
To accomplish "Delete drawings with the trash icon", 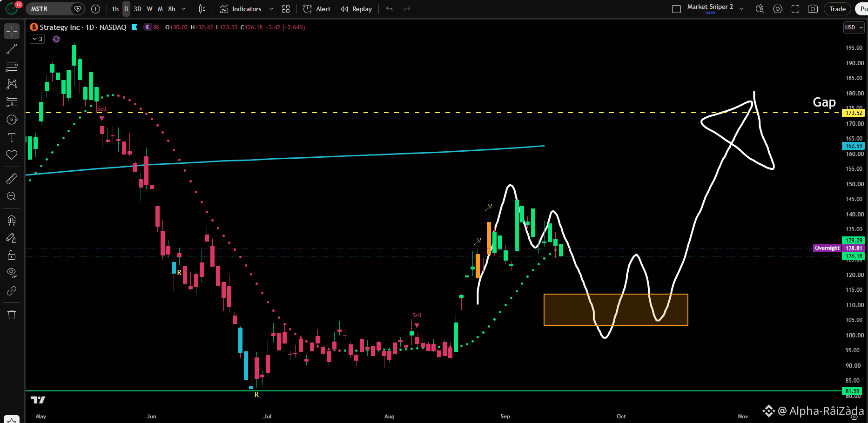I will coord(12,315).
